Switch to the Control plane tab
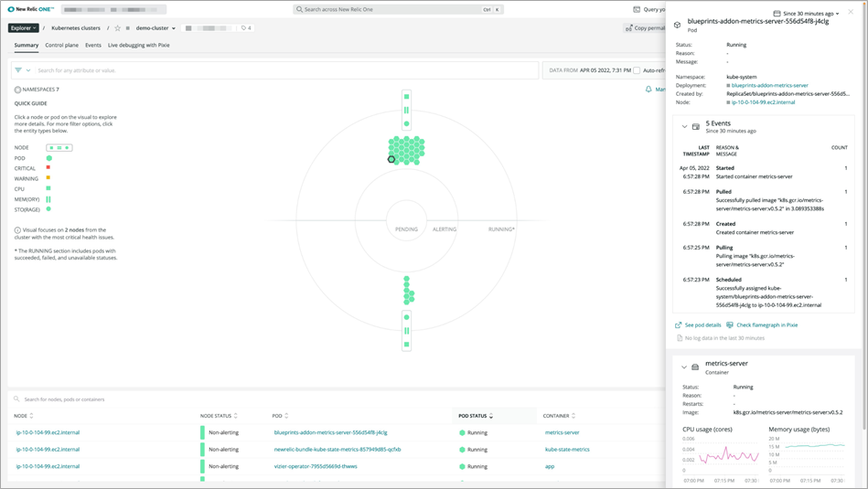Screen dimensions: 868x489 tap(61, 46)
